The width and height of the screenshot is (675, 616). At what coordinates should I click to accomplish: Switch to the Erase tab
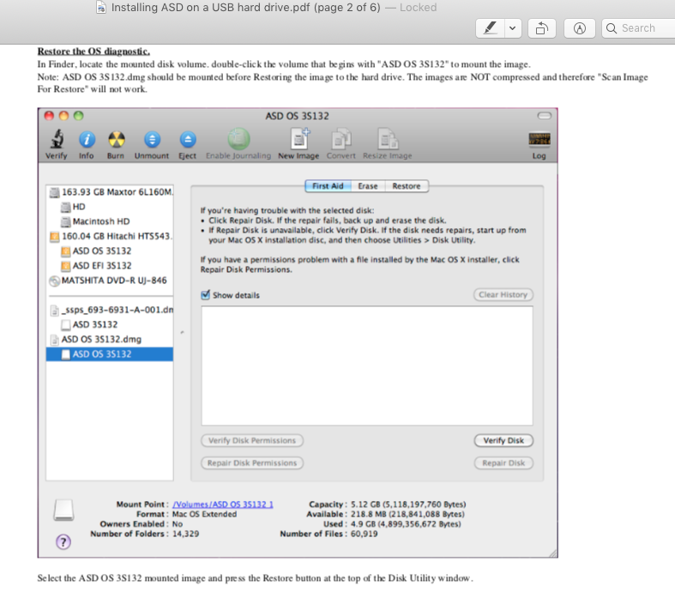click(368, 186)
